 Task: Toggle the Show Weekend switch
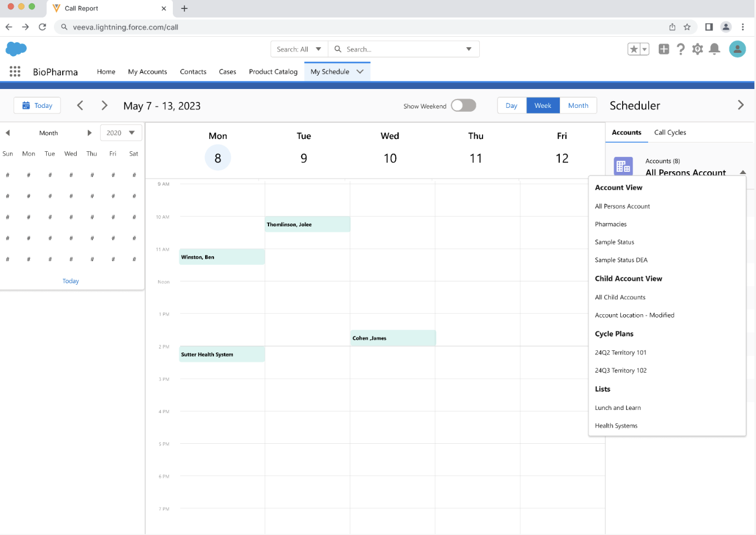coord(463,106)
